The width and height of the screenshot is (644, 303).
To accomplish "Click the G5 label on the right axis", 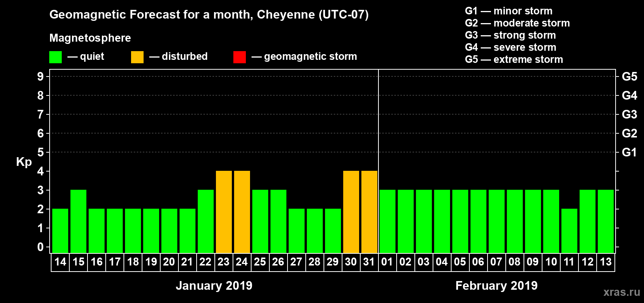I will pyautogui.click(x=630, y=77).
